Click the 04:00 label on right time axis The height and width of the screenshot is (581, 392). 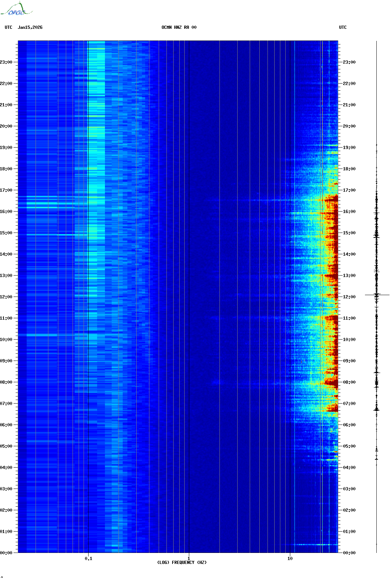[x=349, y=468]
